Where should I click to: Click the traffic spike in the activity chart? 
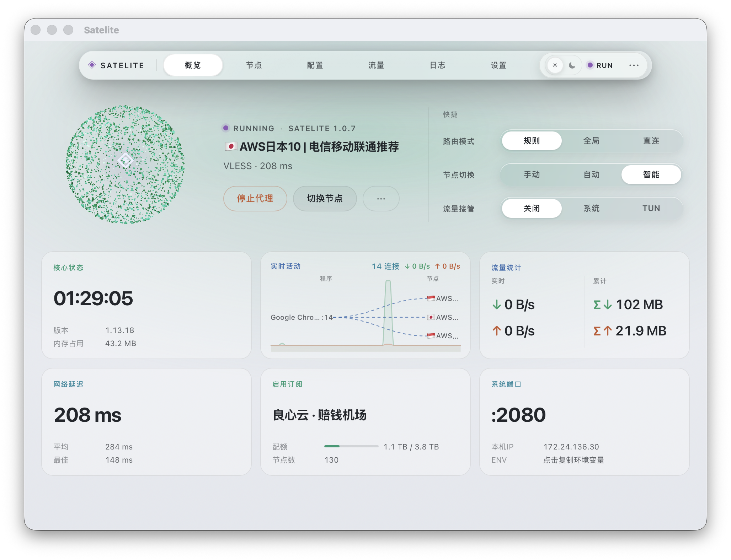coord(388,313)
